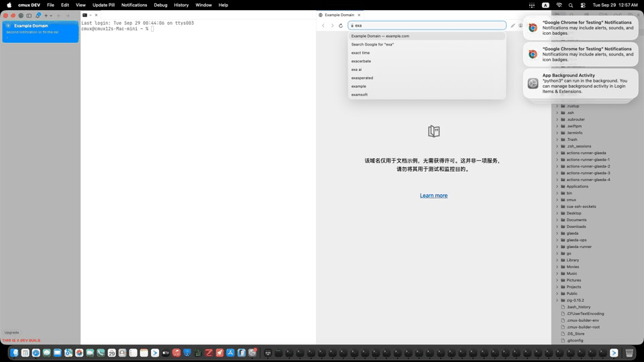Click the Wi-Fi status icon
Screen dimensions: 644x362
559,5
